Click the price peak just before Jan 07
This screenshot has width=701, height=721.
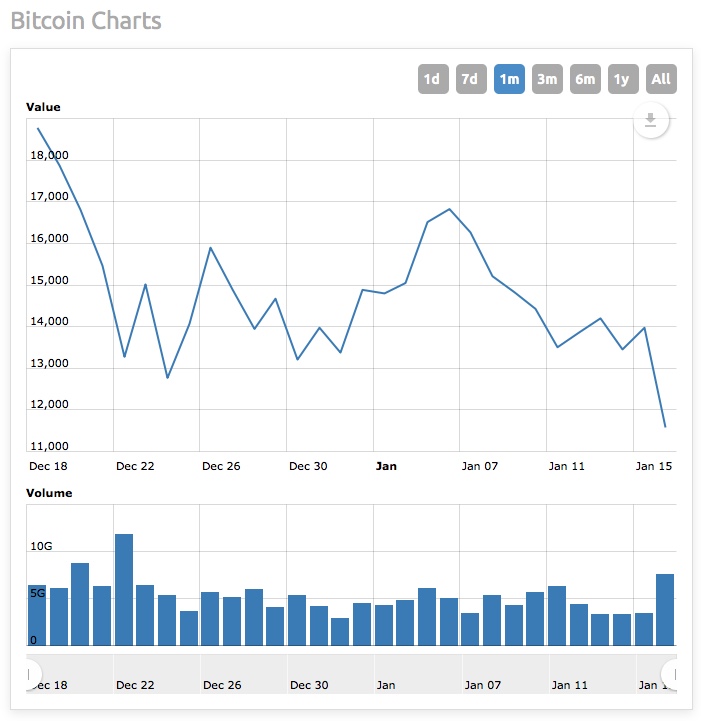tap(449, 209)
